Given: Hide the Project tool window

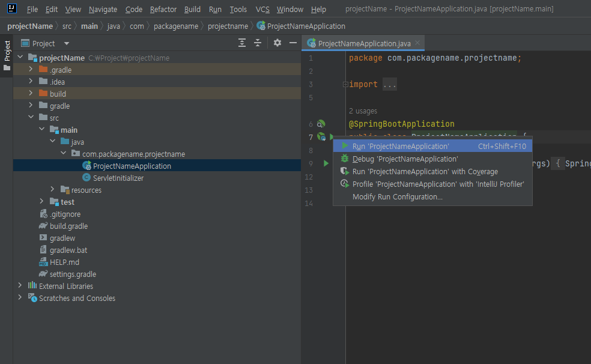Looking at the screenshot, I should pos(293,43).
